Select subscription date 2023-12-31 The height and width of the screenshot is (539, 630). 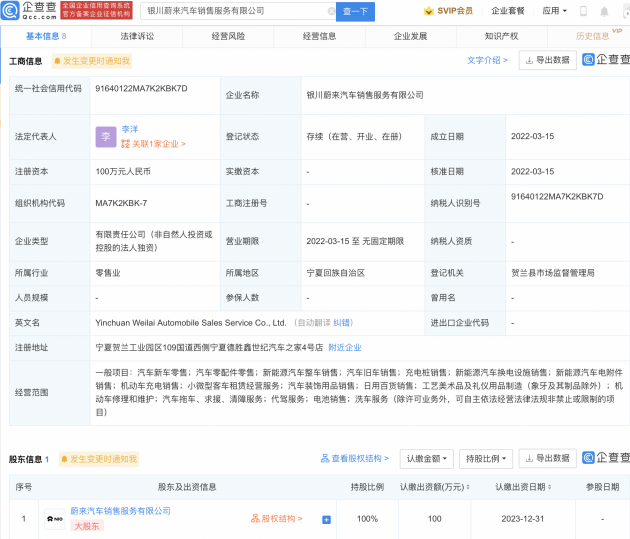[523, 519]
